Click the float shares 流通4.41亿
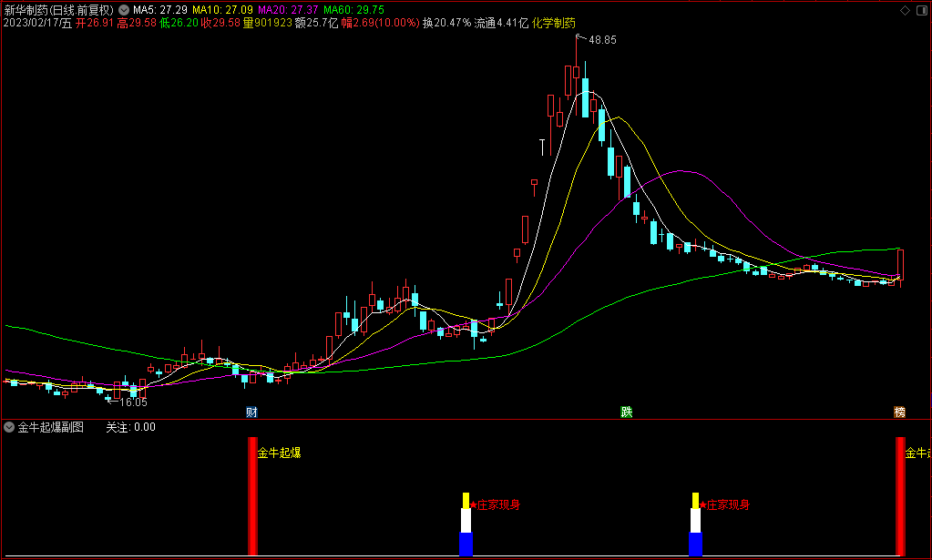 (501, 23)
